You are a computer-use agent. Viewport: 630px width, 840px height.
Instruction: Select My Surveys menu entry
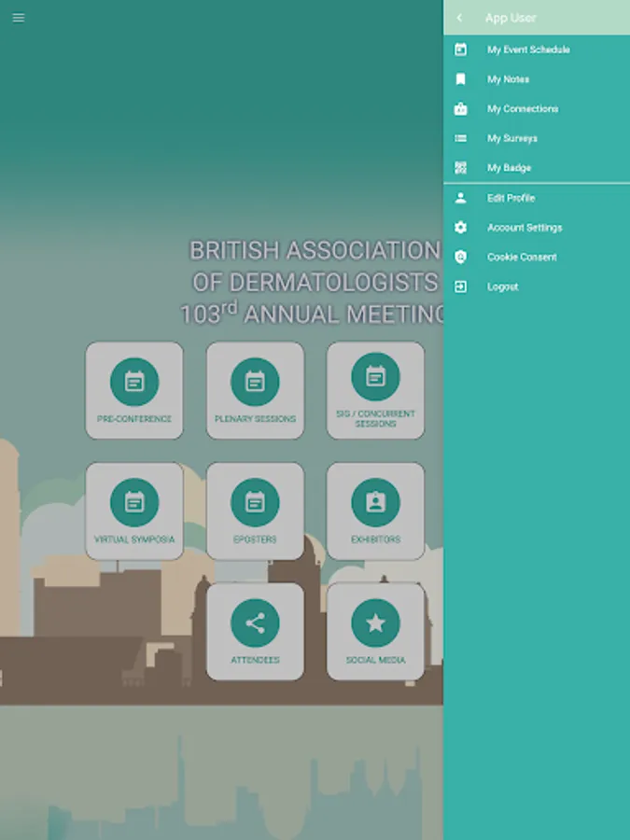pyautogui.click(x=537, y=138)
